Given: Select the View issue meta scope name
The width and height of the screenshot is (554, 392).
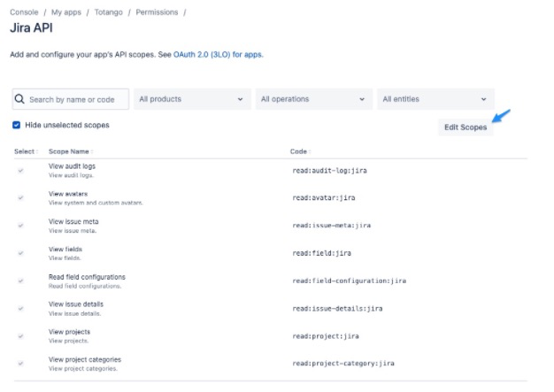Looking at the screenshot, I should pos(73,221).
